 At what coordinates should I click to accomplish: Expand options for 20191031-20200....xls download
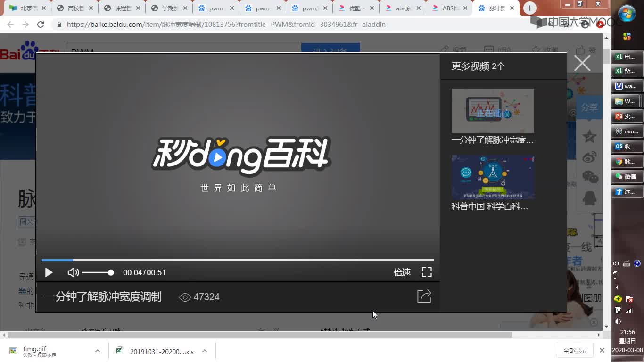pyautogui.click(x=205, y=351)
